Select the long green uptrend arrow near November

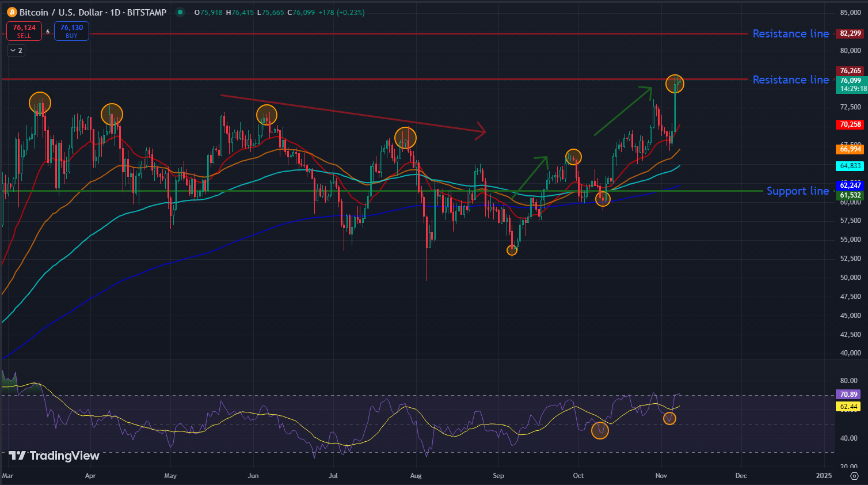623,111
